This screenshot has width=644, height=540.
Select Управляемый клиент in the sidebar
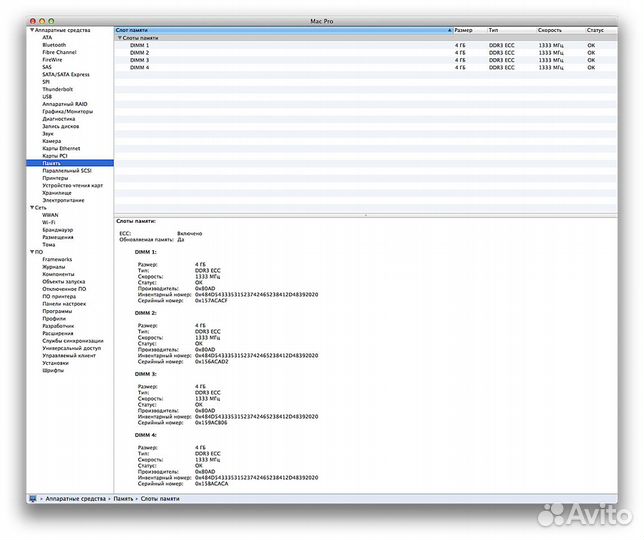coord(69,355)
